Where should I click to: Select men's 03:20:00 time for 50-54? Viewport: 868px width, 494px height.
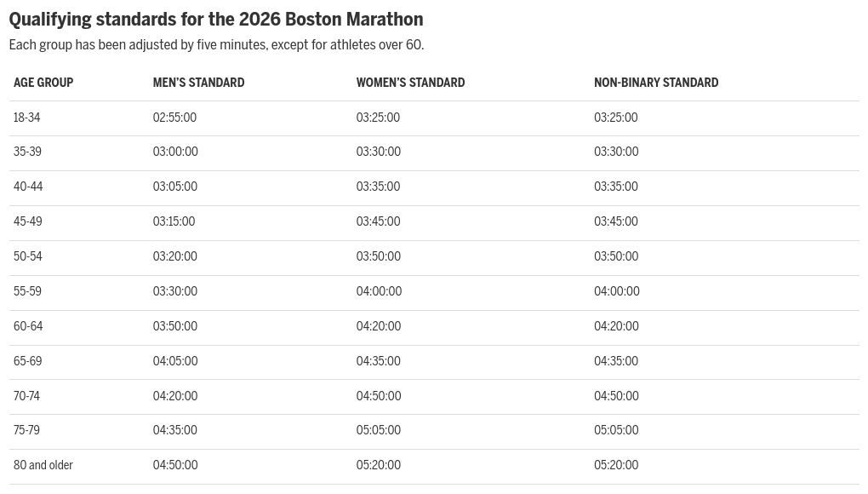(175, 256)
